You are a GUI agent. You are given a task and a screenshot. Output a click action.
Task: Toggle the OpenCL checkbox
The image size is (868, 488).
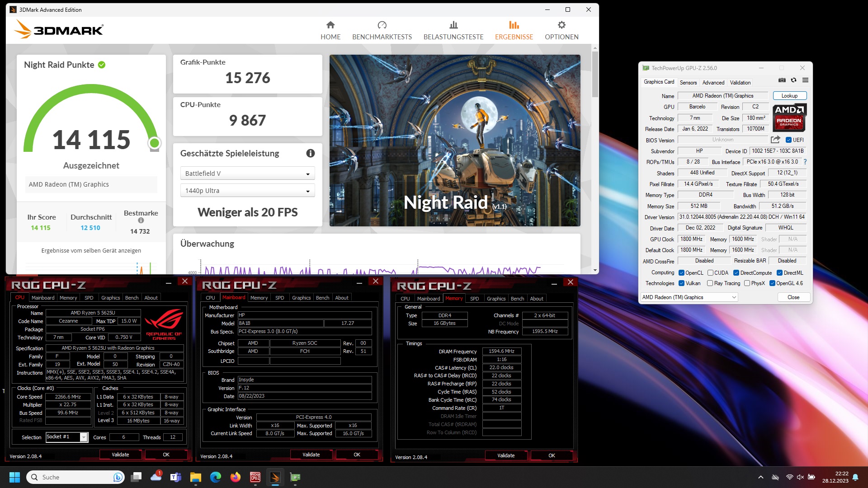pos(681,273)
